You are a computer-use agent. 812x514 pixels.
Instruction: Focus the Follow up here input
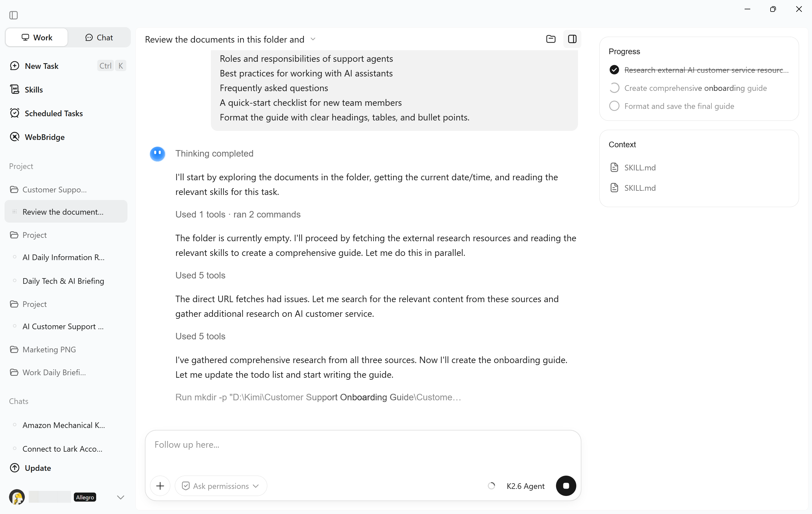point(363,451)
